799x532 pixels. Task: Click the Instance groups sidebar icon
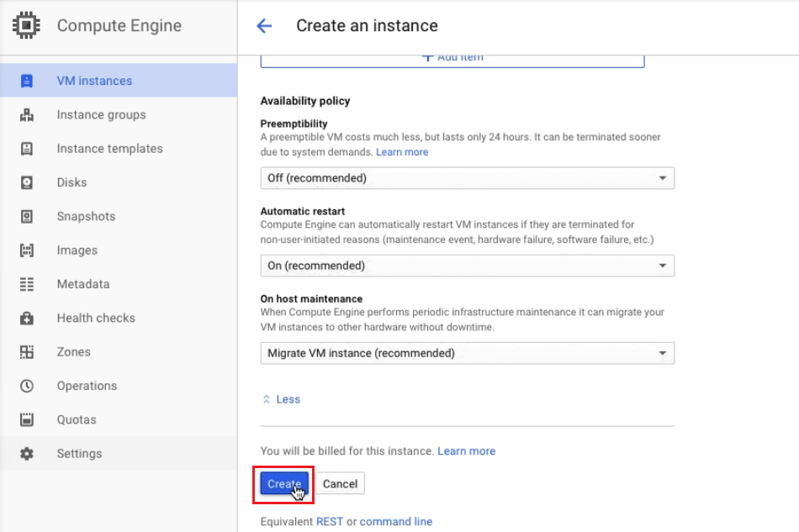tap(27, 114)
